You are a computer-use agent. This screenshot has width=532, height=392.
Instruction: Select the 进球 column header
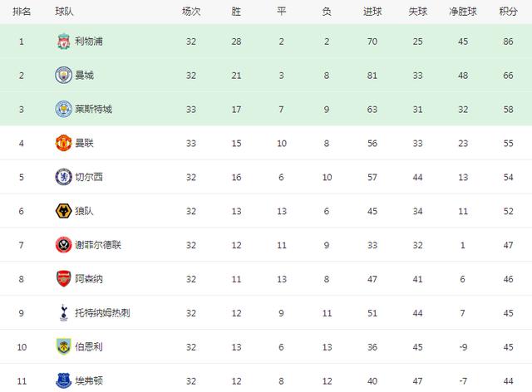pyautogui.click(x=372, y=12)
